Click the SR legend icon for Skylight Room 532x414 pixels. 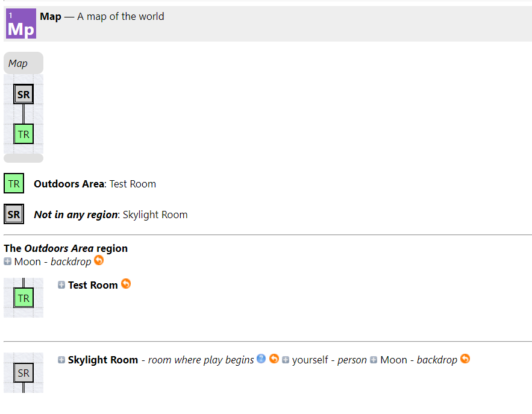(14, 214)
